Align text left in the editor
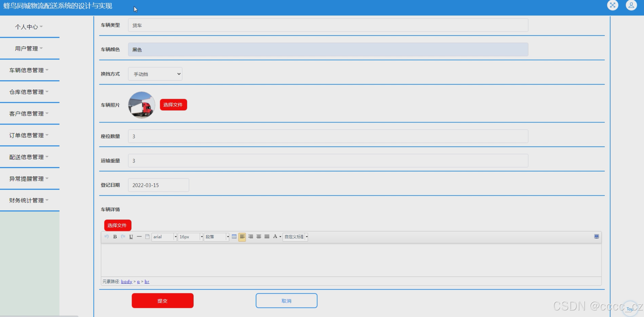The width and height of the screenshot is (644, 317). 242,237
